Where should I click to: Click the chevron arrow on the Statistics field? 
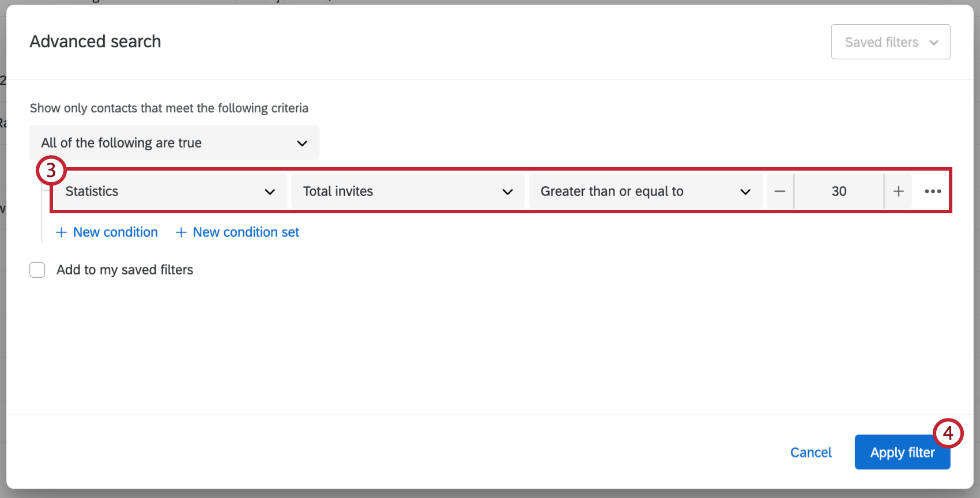pos(270,191)
